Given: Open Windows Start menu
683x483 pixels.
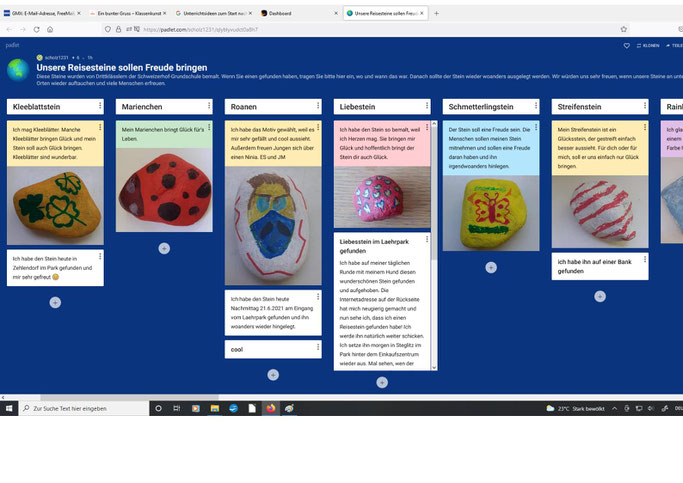Looking at the screenshot, I should point(9,408).
